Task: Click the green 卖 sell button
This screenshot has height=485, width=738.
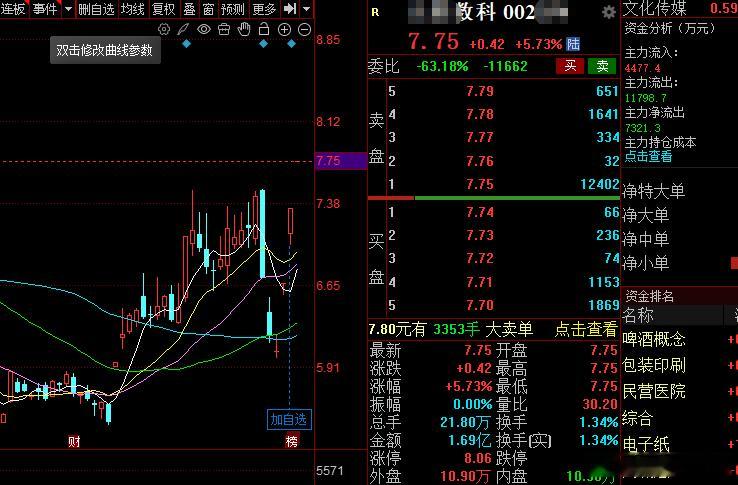Action: pyautogui.click(x=602, y=66)
